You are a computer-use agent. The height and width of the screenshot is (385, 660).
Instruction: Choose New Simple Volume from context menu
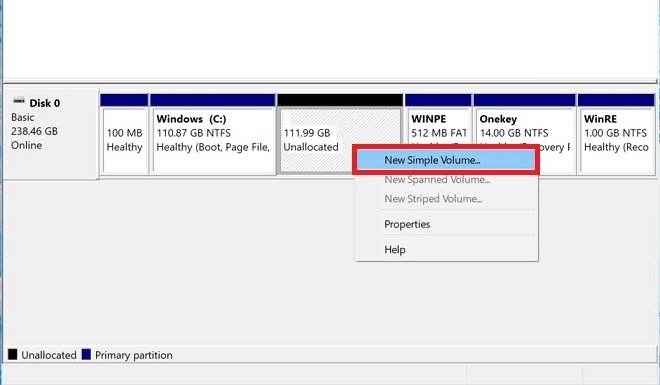(446, 160)
